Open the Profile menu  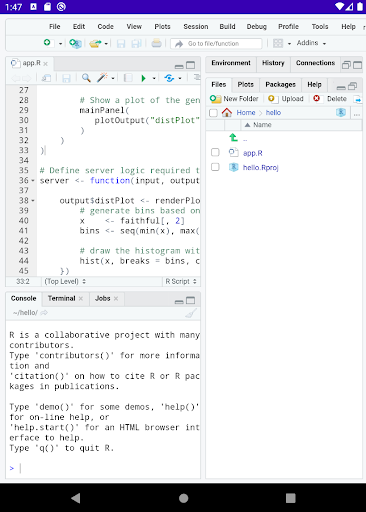click(x=288, y=27)
